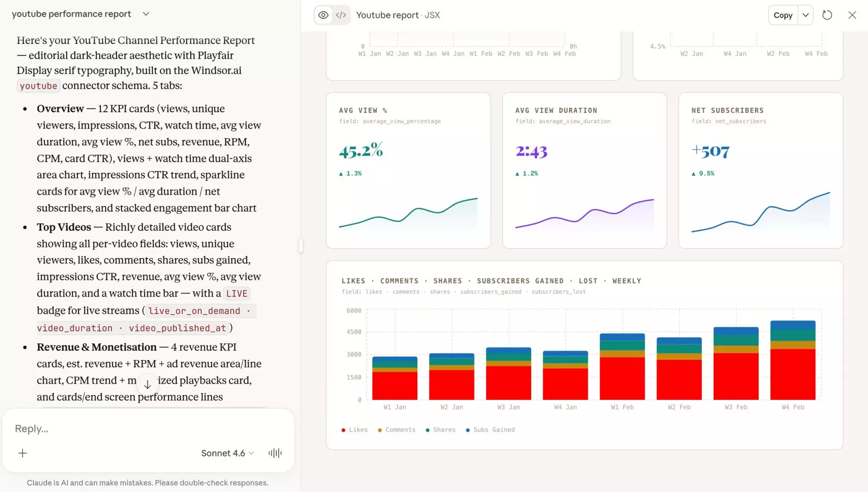Image resolution: width=868 pixels, height=492 pixels.
Task: Click the scroll-to-bottom arrow button
Action: coord(147,385)
